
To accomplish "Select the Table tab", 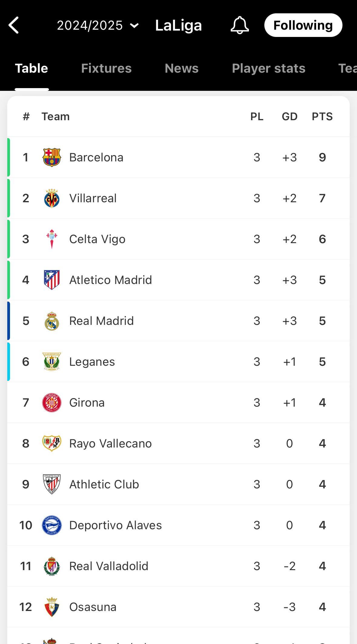I will point(31,68).
